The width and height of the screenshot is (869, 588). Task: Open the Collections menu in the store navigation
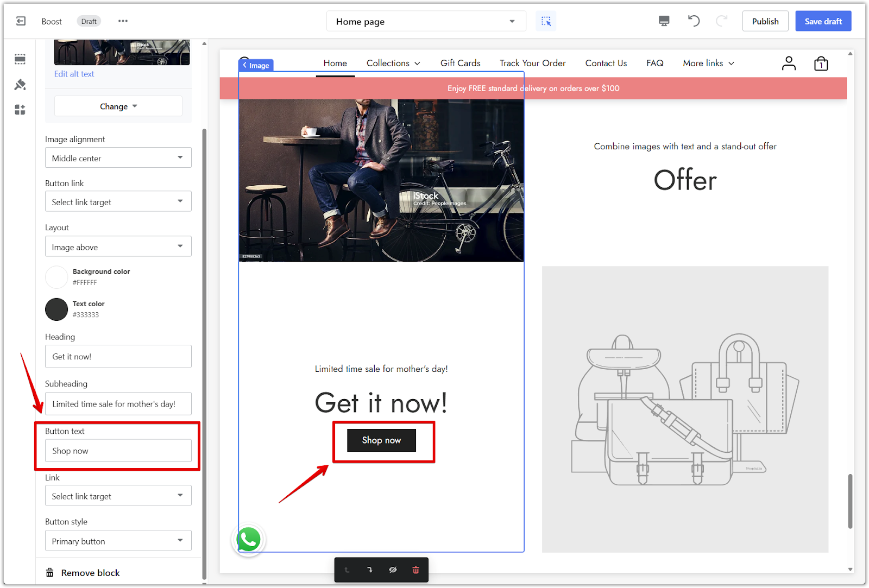pos(393,64)
